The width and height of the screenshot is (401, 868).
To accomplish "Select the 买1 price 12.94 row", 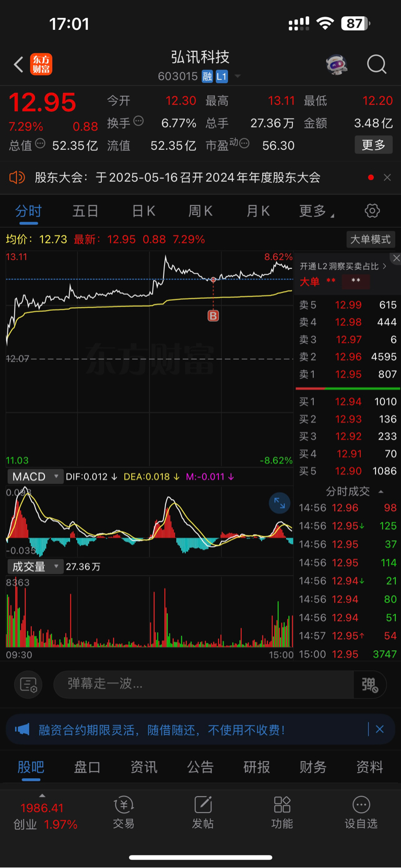I will 348,402.
